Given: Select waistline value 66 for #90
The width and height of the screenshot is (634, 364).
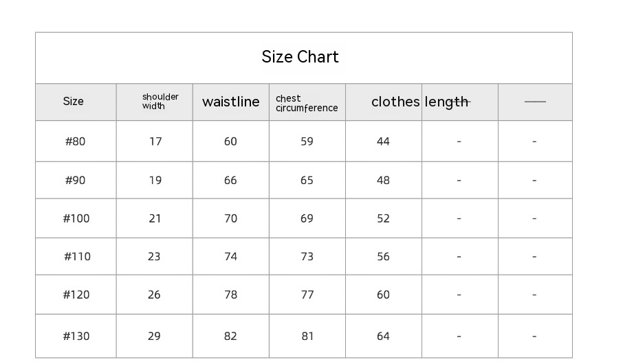Looking at the screenshot, I should (230, 181).
